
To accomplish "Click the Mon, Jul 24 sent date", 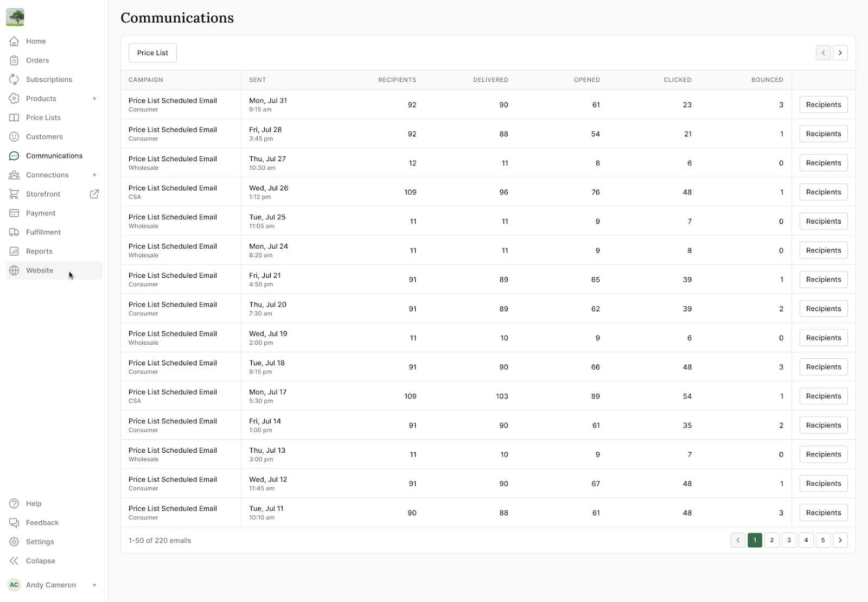I will click(269, 246).
